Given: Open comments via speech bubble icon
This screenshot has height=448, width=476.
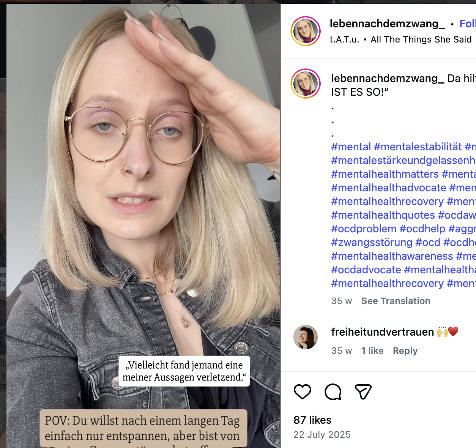Looking at the screenshot, I should [333, 392].
